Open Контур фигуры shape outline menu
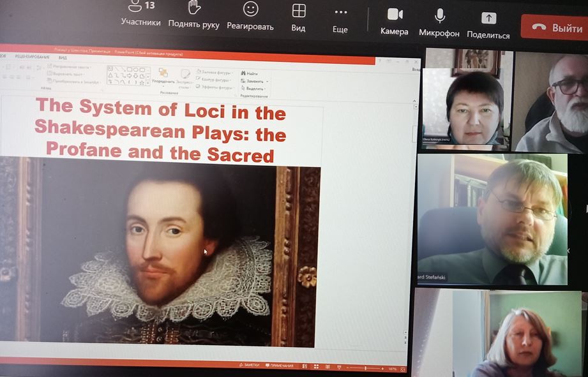 (213, 80)
